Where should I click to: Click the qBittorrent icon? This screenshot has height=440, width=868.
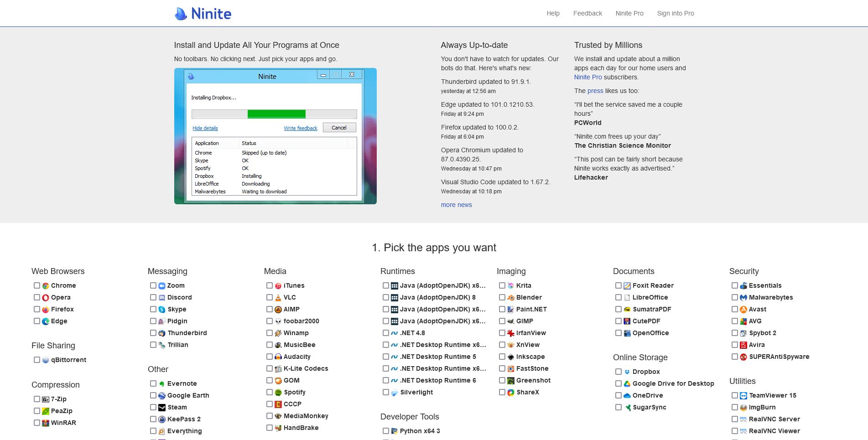click(x=46, y=360)
